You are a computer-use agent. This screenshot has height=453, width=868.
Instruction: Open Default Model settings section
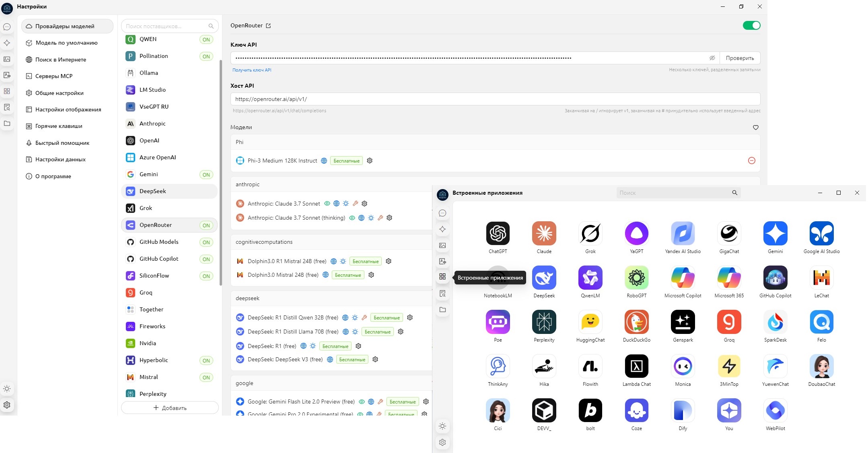67,43
